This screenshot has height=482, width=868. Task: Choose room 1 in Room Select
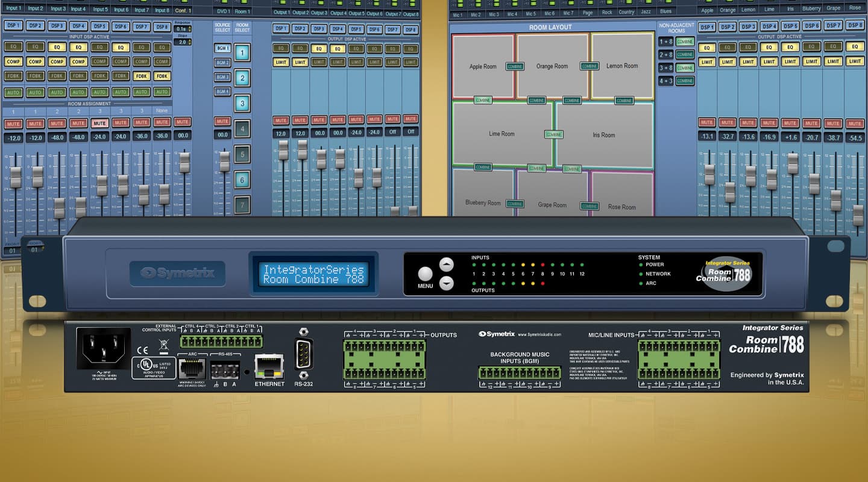tap(242, 52)
